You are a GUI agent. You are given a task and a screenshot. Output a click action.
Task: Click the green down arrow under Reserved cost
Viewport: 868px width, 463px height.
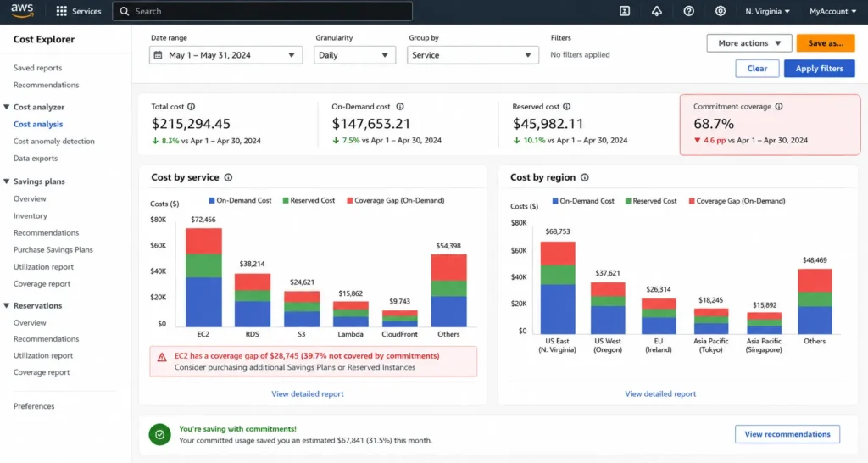516,141
